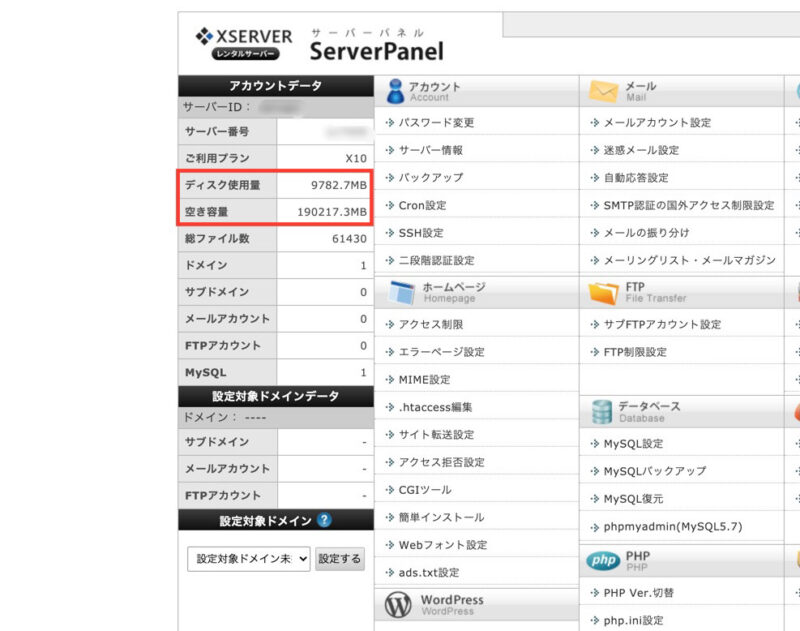Open phpmyadmin(MySQL5.7) link
The height and width of the screenshot is (631, 800).
tap(673, 527)
